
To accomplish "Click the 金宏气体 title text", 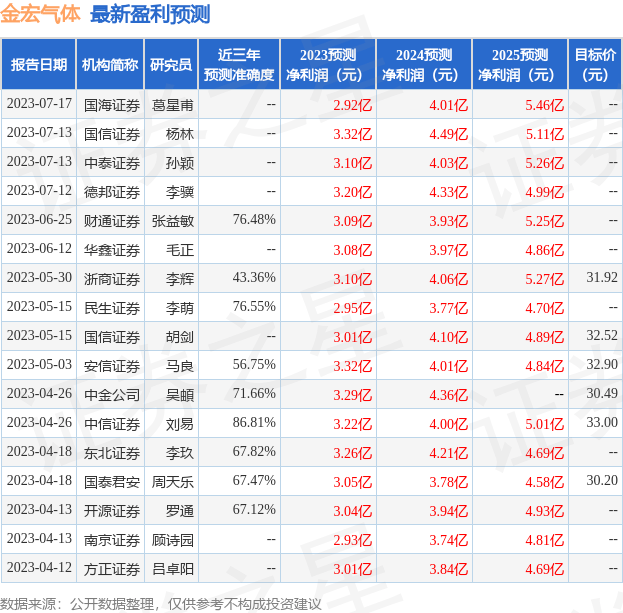I will coord(40,14).
